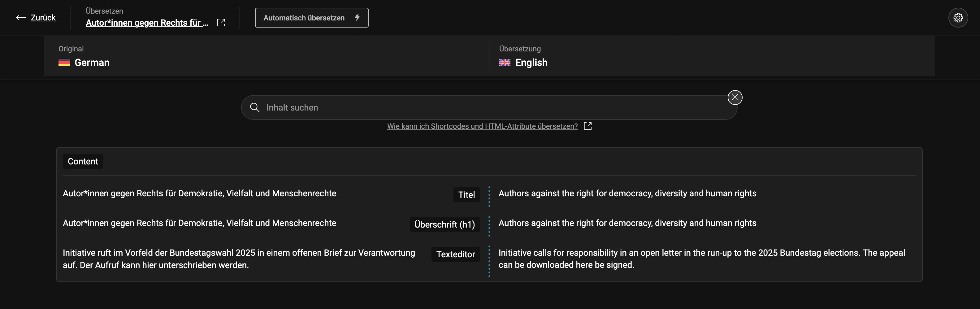Select the Content section tab

tap(83, 161)
